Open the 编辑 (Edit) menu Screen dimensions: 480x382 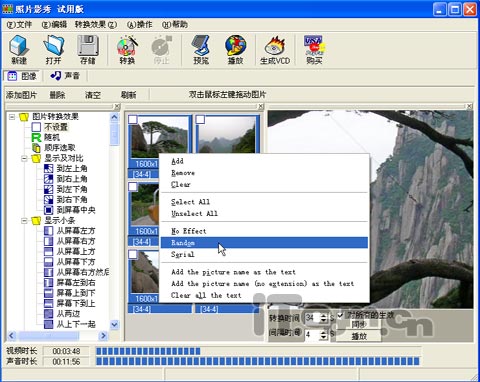point(54,24)
